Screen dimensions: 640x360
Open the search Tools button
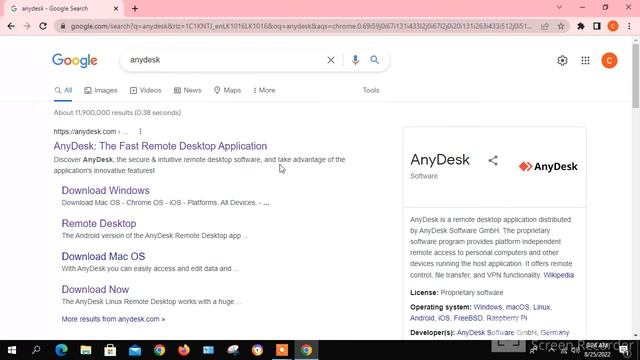click(371, 90)
